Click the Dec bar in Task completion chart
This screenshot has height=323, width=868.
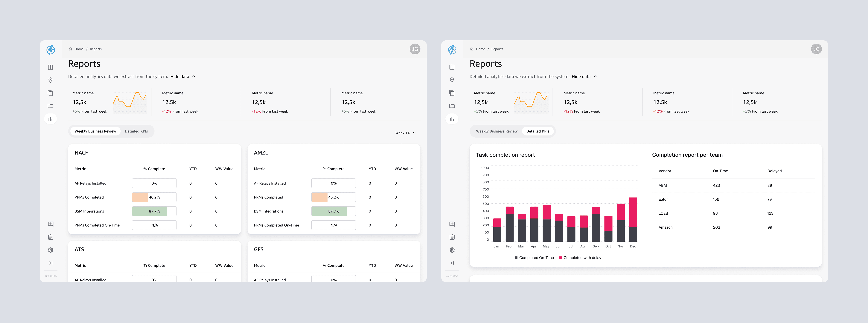633,219
